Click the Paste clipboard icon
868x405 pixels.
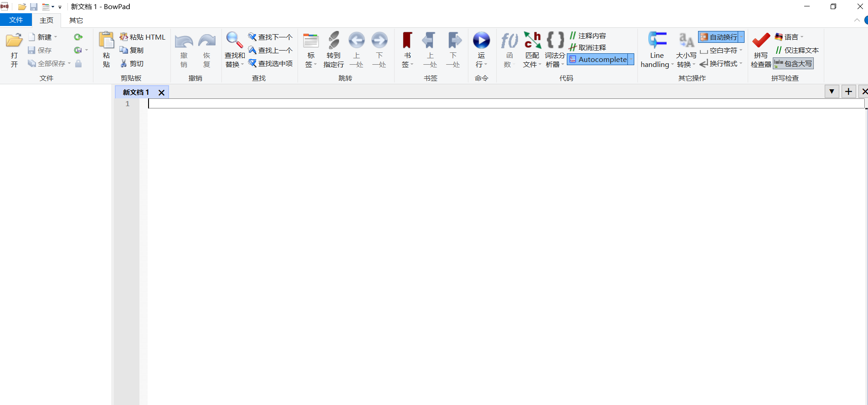(106, 41)
